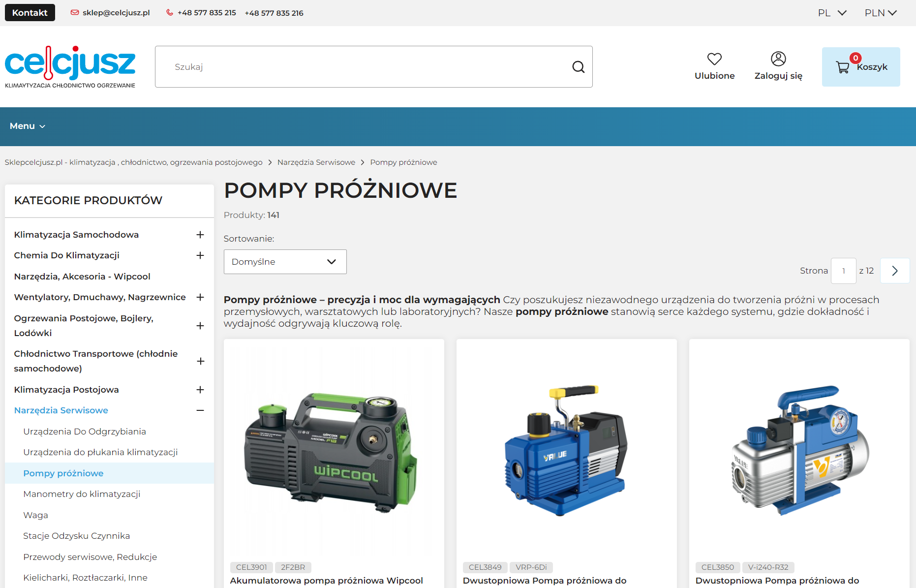The height and width of the screenshot is (588, 916).
Task: Expand Klimatyzacja Samochodowa with plus icon
Action: (200, 235)
